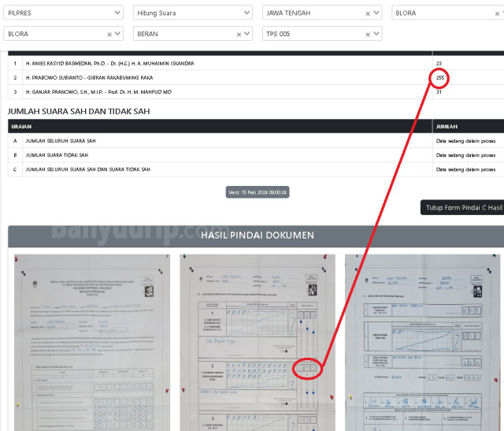Click the Tutup Form Pindai C Hasil button

tap(462, 207)
